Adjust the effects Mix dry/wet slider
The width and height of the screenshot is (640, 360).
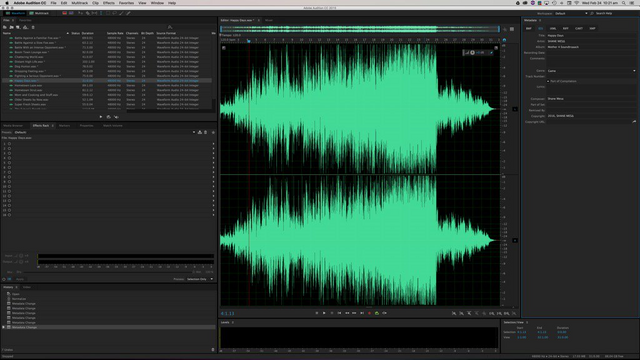108,272
